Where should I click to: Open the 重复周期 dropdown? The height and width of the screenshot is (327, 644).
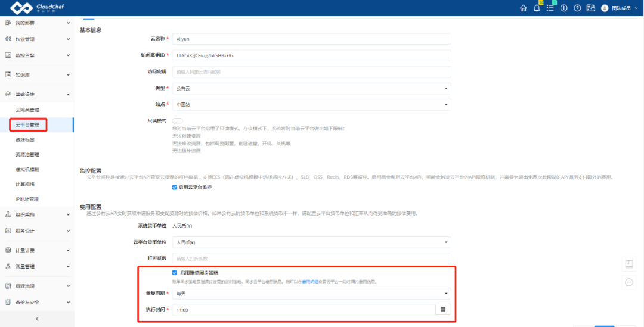tap(311, 294)
